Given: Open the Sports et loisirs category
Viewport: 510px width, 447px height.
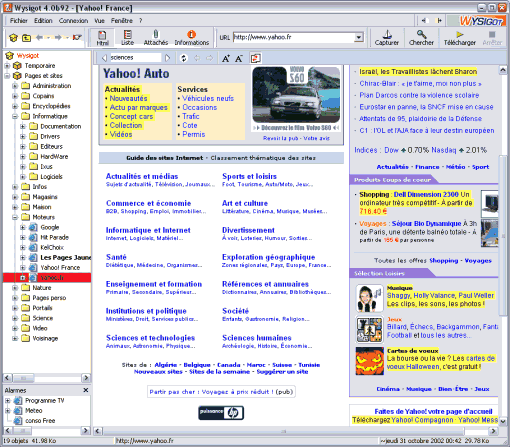Looking at the screenshot, I should (249, 176).
